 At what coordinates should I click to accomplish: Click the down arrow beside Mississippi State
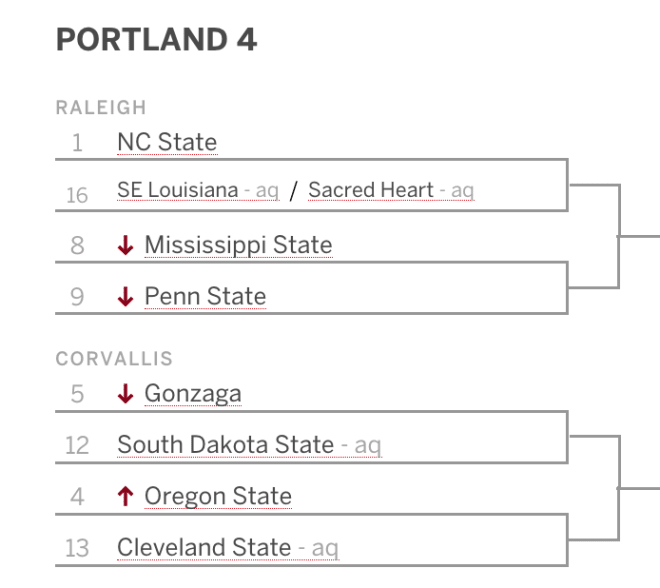point(125,245)
